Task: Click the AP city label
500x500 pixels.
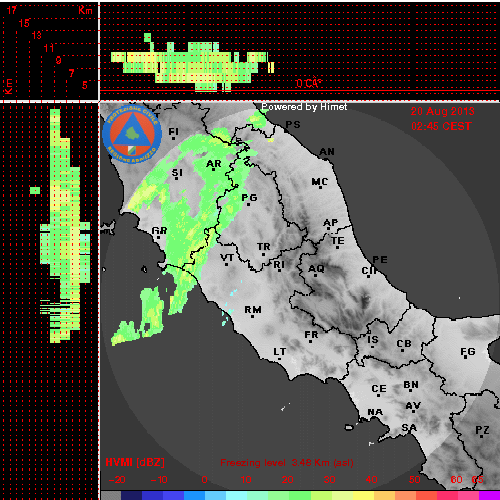Action: (x=331, y=222)
